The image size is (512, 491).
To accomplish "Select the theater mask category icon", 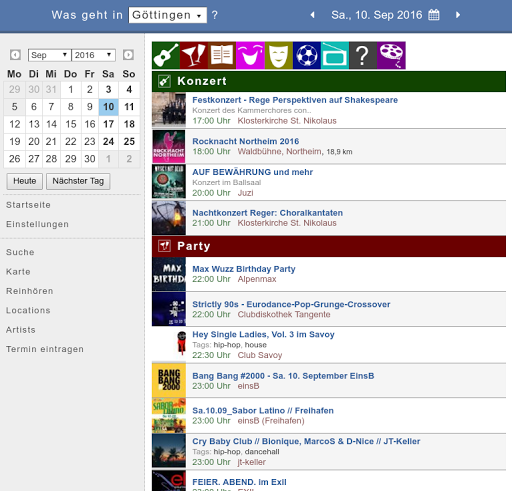I will (x=279, y=55).
